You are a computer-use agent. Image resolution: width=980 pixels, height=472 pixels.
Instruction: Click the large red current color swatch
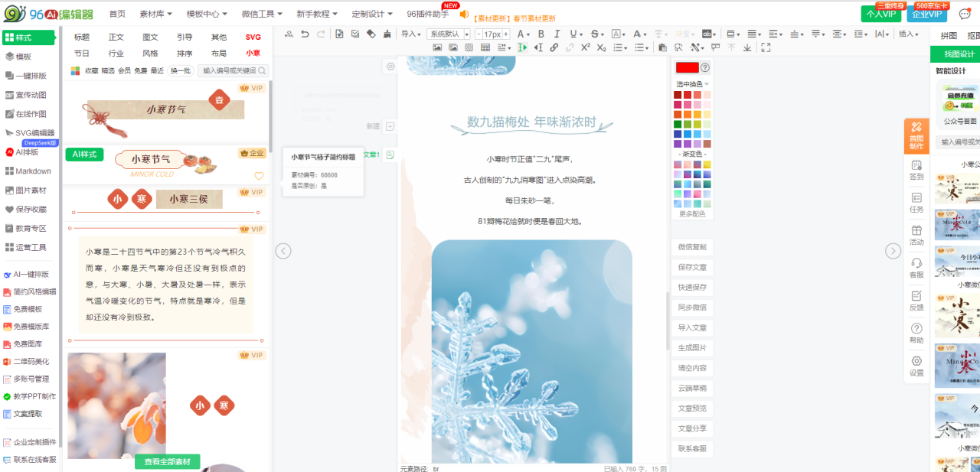[x=687, y=67]
